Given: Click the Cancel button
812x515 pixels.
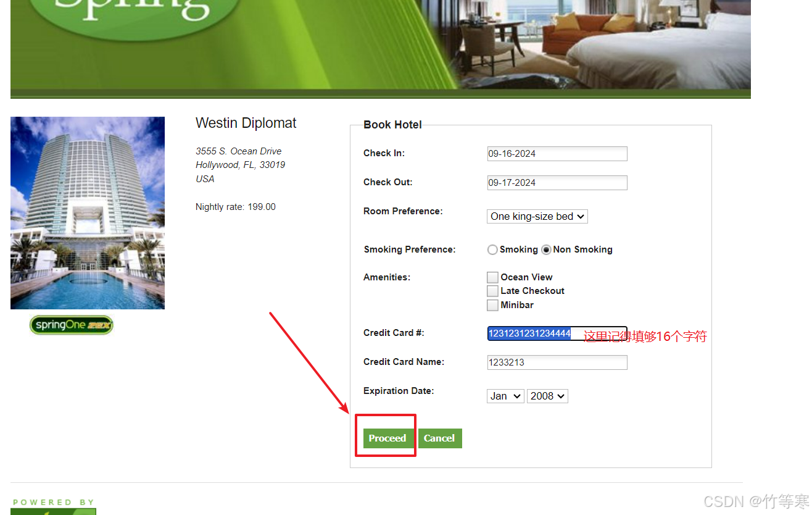Looking at the screenshot, I should [x=439, y=438].
